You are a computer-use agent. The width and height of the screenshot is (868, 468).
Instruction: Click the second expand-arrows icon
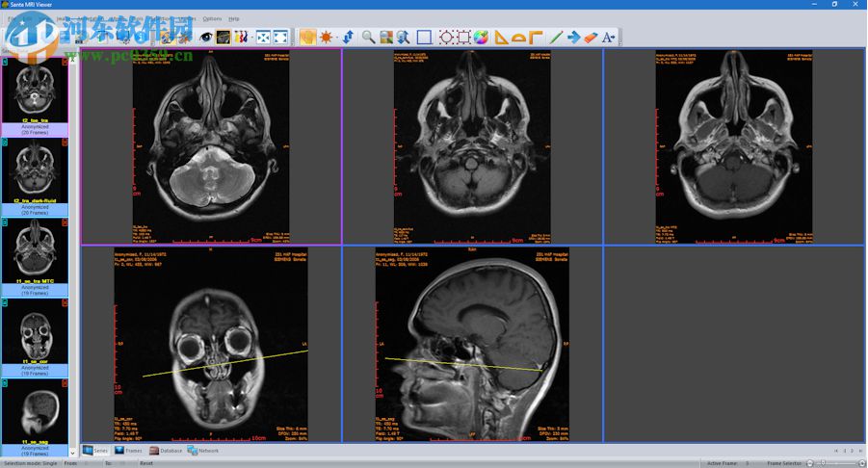click(x=280, y=37)
